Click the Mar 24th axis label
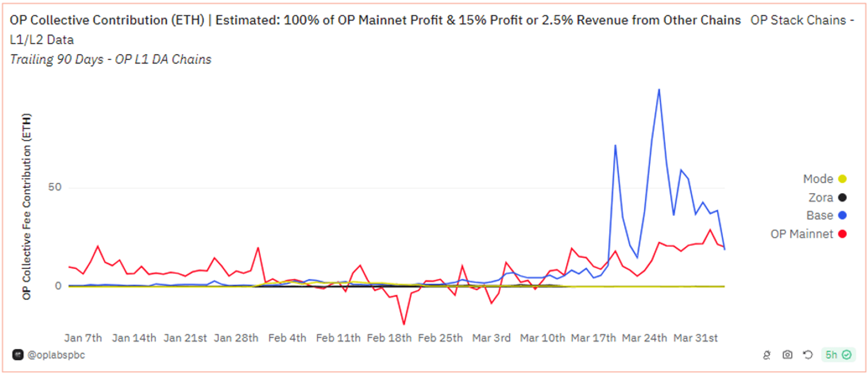The height and width of the screenshot is (376, 868). [644, 338]
